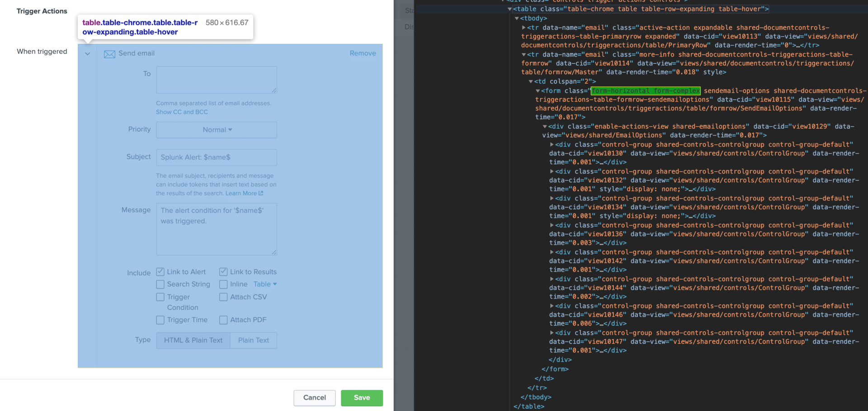Enable the Search String checkbox
Viewport: 868px width, 411px height.
tap(160, 284)
